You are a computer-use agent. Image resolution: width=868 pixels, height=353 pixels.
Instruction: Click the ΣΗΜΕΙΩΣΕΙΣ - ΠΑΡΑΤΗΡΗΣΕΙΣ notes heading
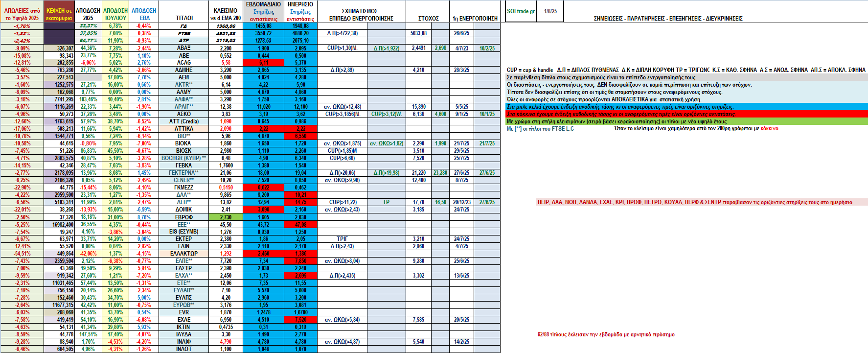(x=668, y=19)
